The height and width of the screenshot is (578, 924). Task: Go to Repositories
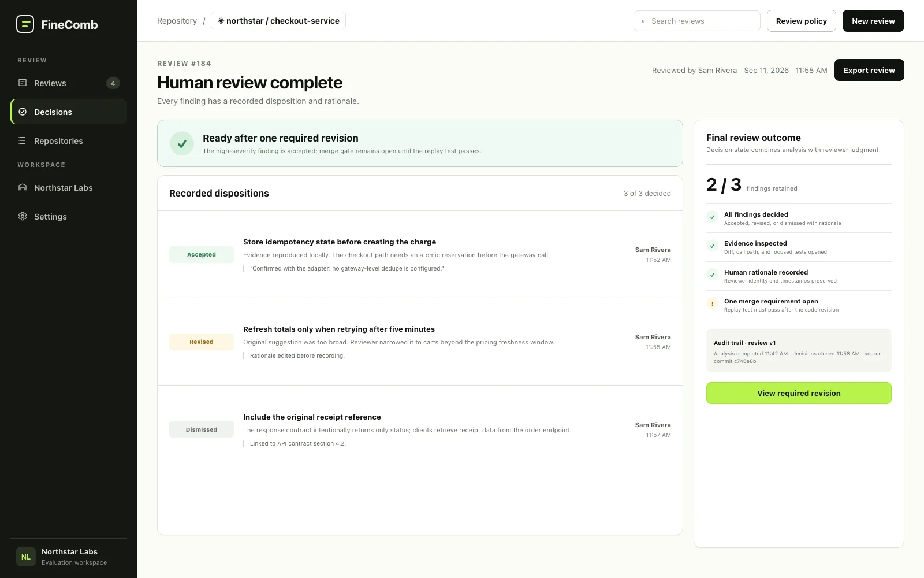[x=69, y=140]
